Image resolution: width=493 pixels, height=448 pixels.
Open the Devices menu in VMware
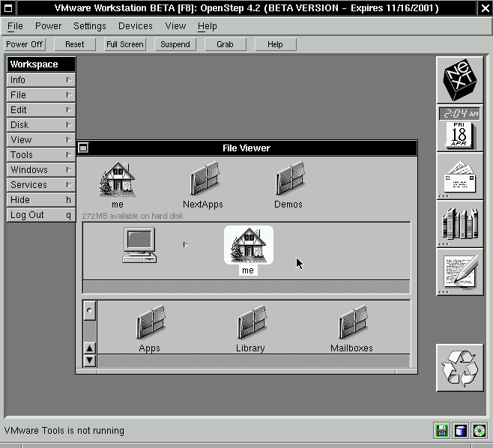click(135, 26)
